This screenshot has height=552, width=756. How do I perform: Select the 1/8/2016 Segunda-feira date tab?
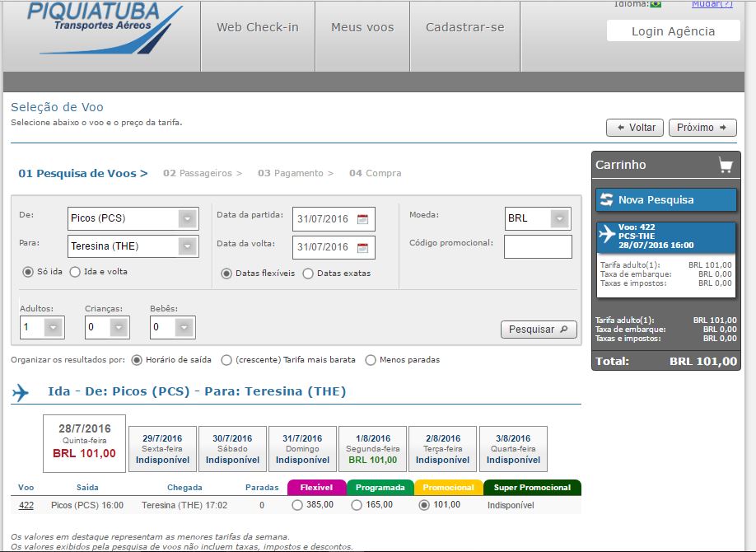point(372,449)
